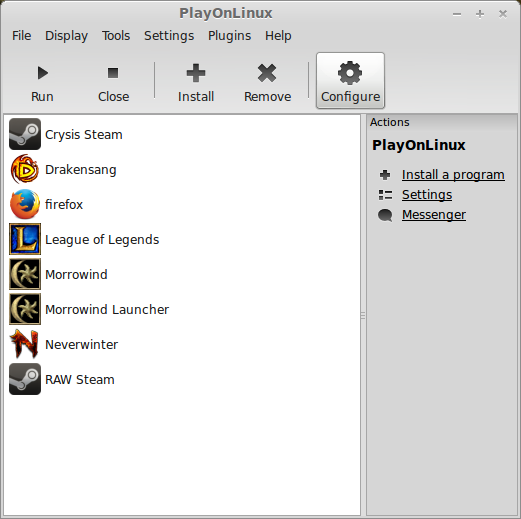Select the Neverwinter N icon
This screenshot has height=519, width=521.
point(25,344)
